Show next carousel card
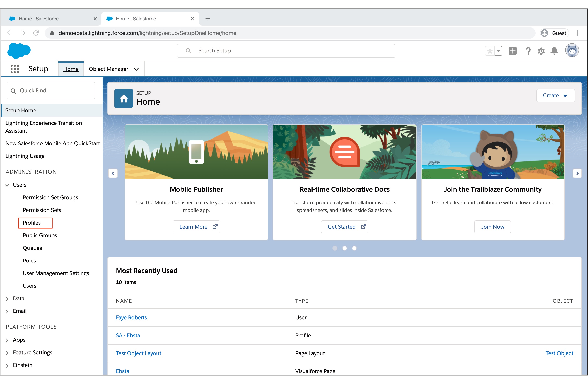The width and height of the screenshot is (588, 384). (577, 173)
